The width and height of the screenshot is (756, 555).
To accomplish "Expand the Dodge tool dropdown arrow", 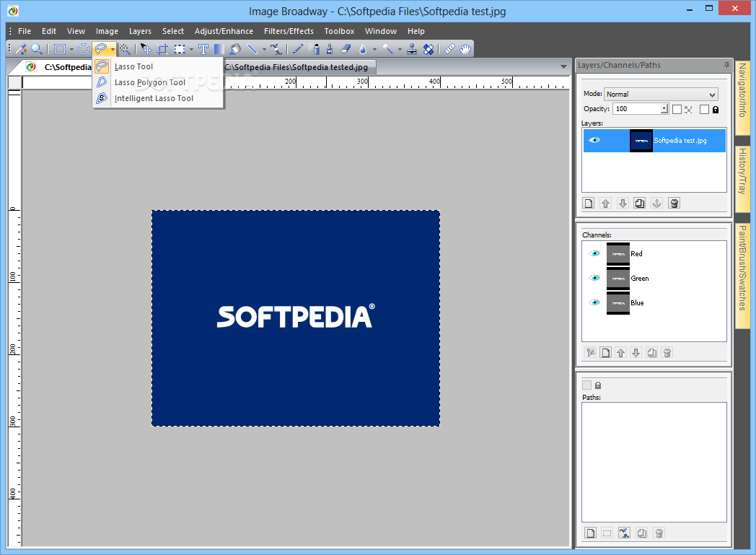I will coord(399,49).
